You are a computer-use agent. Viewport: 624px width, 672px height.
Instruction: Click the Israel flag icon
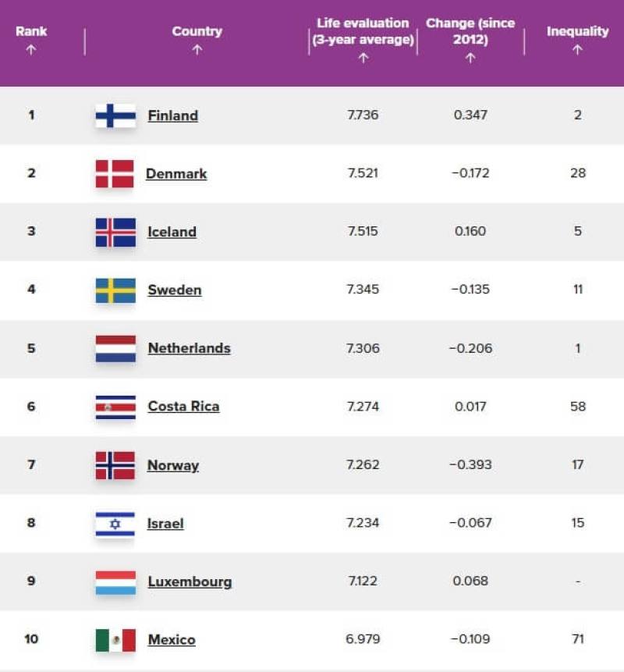(x=115, y=523)
